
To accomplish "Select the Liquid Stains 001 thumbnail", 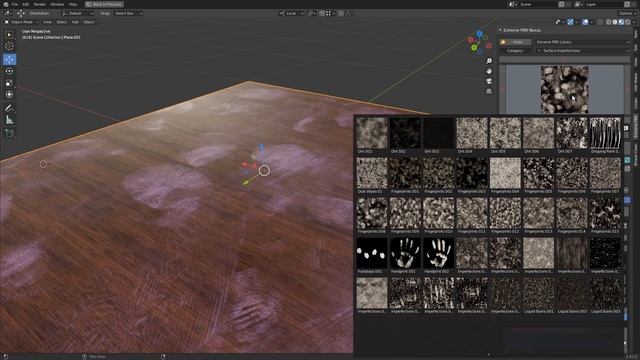I will (x=538, y=293).
